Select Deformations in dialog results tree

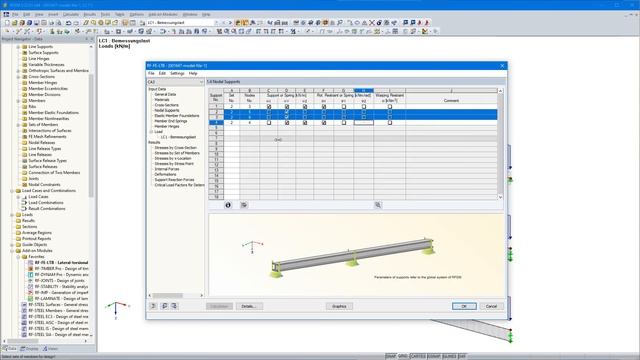click(165, 174)
